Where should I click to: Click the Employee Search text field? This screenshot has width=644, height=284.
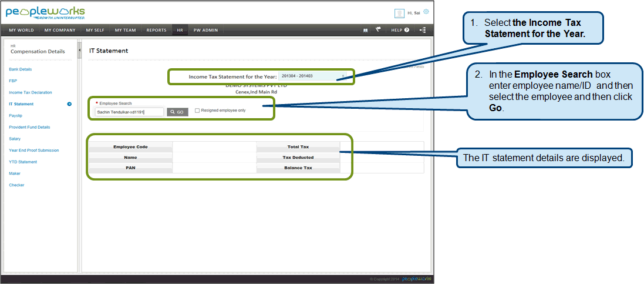(129, 112)
